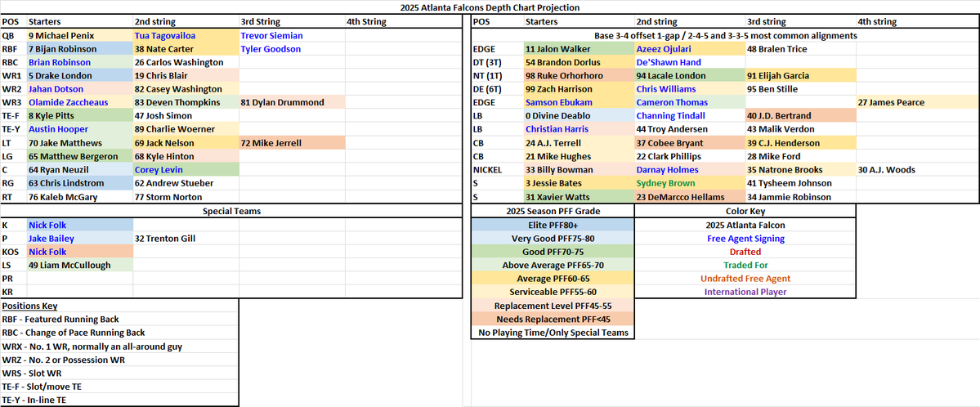
Task: Select the '9 Michael Penix' starter QB cell
Action: click(80, 36)
